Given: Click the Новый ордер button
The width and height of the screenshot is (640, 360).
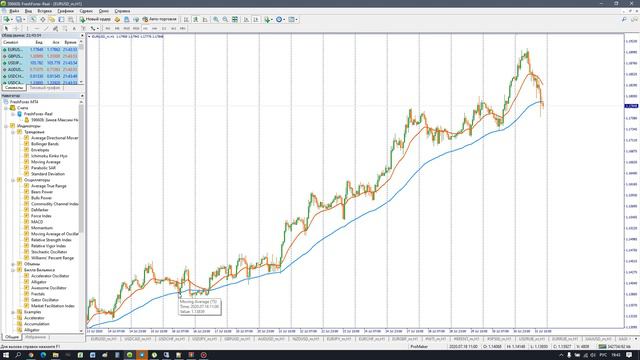Looking at the screenshot, I should 95,19.
